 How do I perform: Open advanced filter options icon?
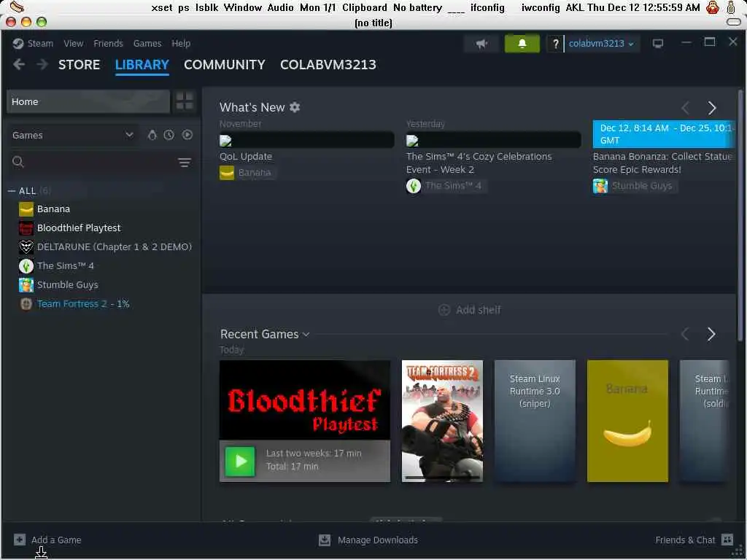(185, 163)
